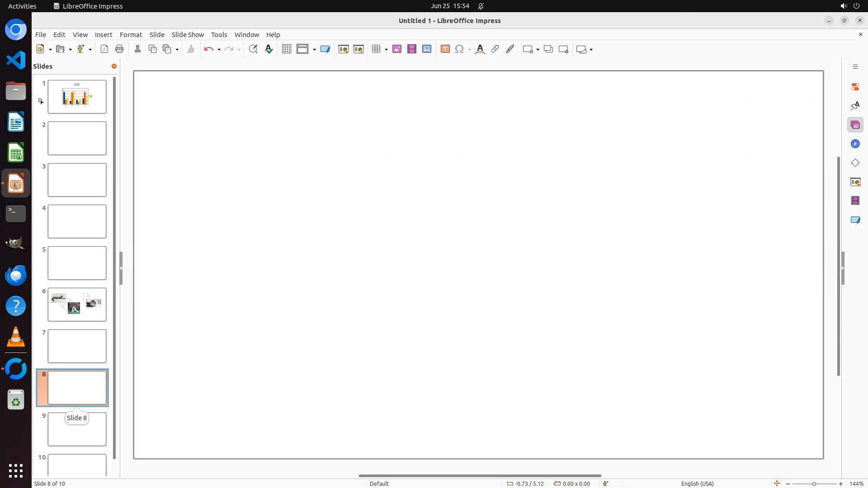This screenshot has width=868, height=488.
Task: Click the Export as PDF icon
Action: point(104,49)
